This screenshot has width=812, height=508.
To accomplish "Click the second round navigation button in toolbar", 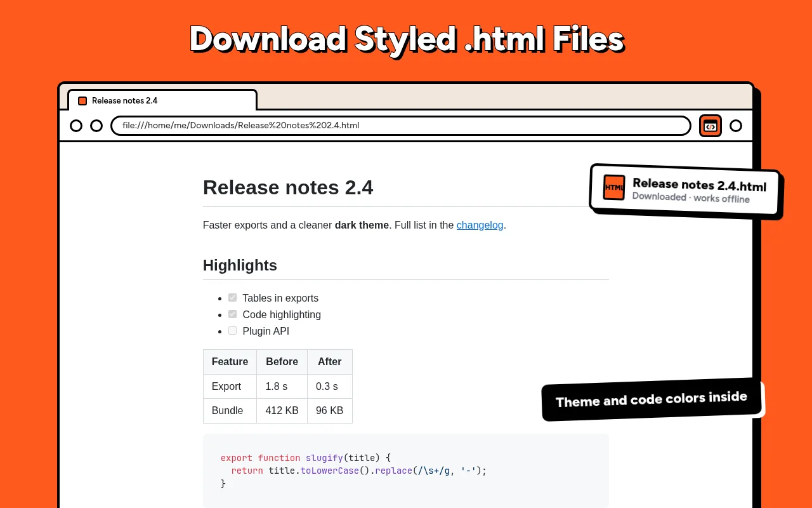I will click(96, 126).
